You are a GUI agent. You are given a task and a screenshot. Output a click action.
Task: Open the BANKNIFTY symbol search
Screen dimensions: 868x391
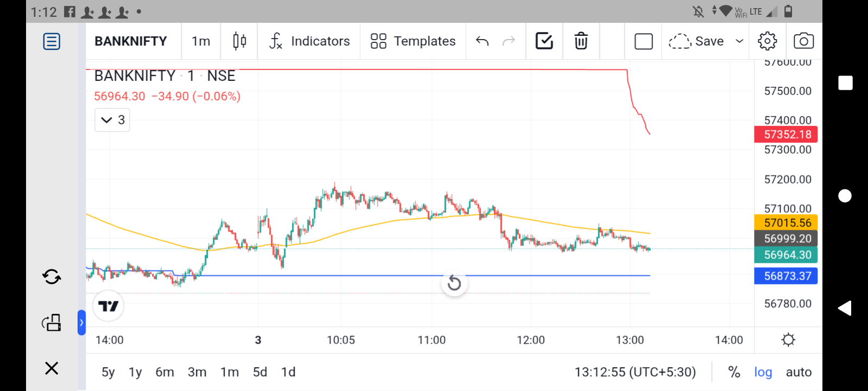click(x=131, y=41)
